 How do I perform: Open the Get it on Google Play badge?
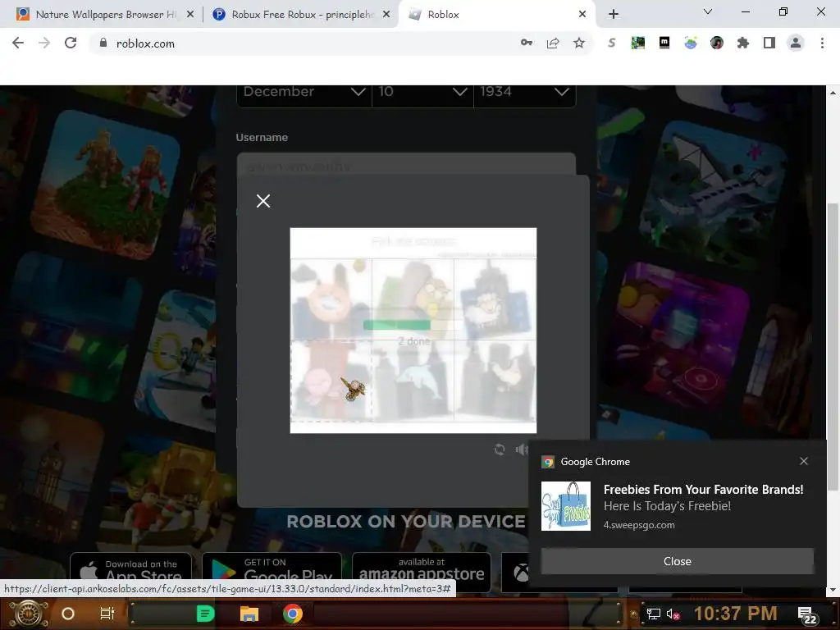pyautogui.click(x=272, y=571)
